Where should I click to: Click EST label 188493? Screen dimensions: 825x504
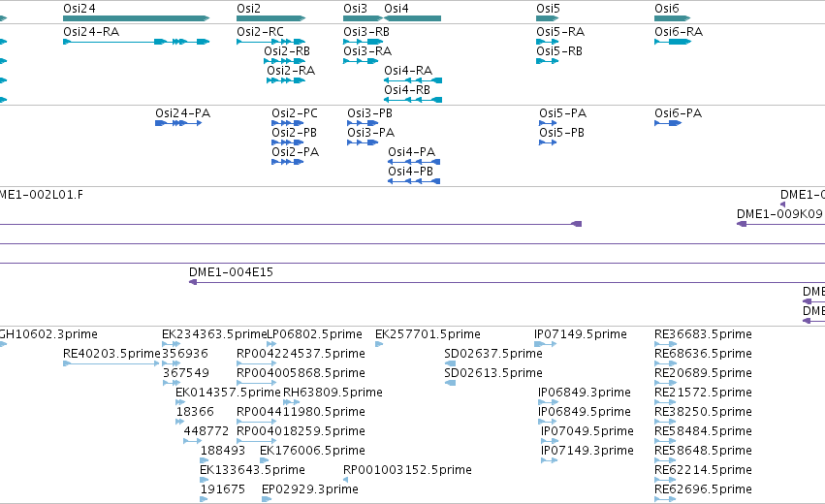click(223, 451)
